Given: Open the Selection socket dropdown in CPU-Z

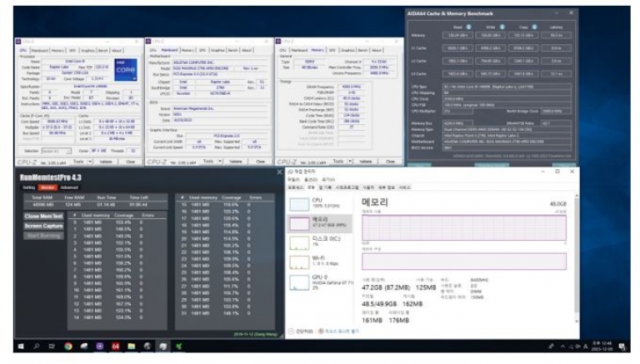Looking at the screenshot, I should click(57, 151).
